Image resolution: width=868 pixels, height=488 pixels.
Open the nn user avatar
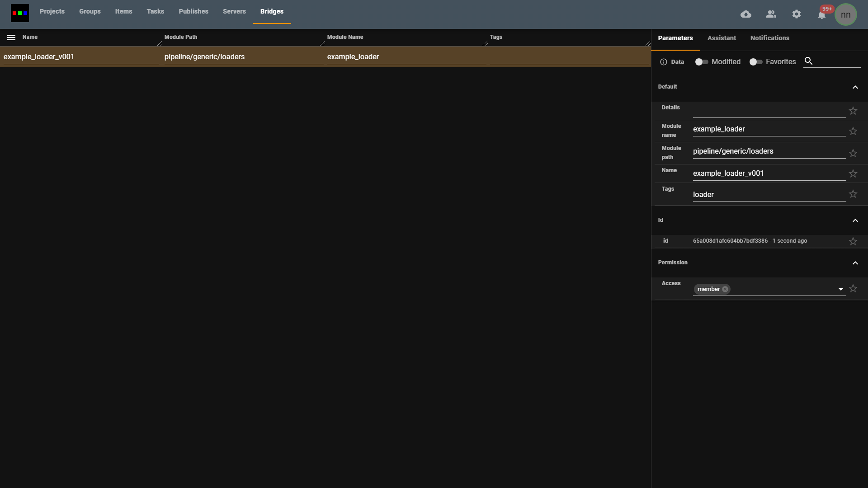(x=845, y=14)
